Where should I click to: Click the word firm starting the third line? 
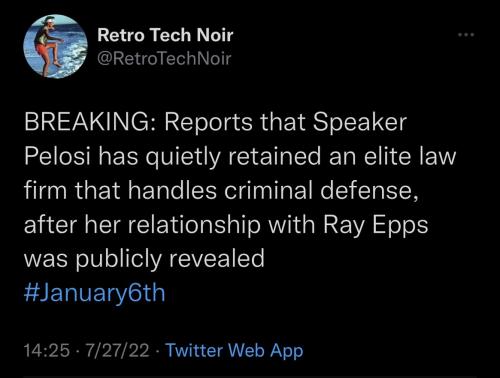pos(45,191)
